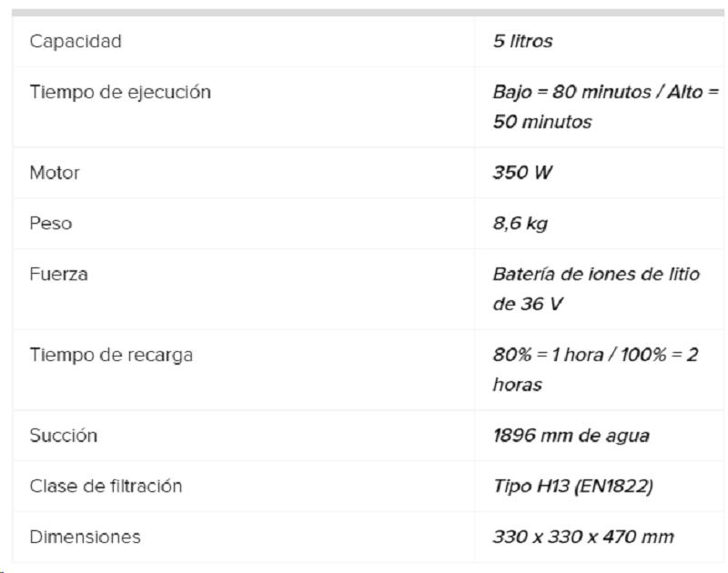Viewport: 728px width, 573px height.
Task: Select the 330 x 330 x 470 mm value
Action: 583,537
